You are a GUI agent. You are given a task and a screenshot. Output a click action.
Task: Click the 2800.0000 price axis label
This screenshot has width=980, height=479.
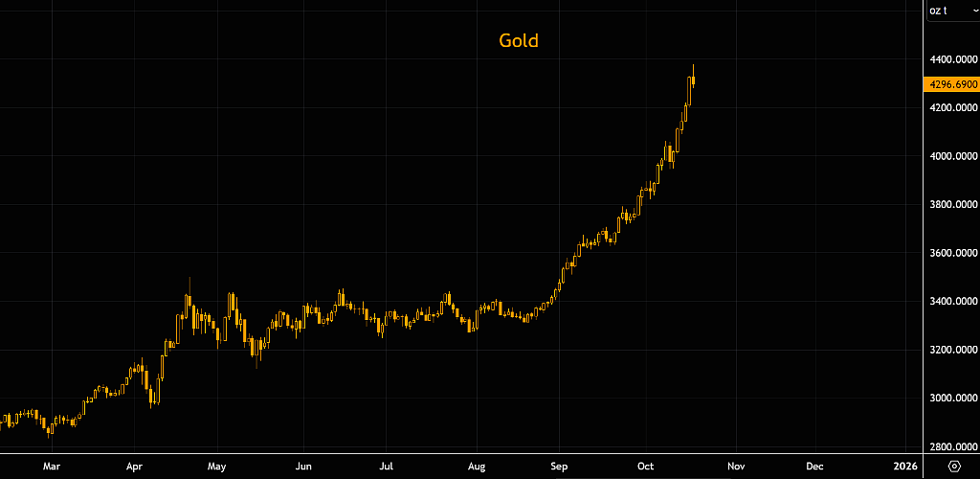[952, 447]
